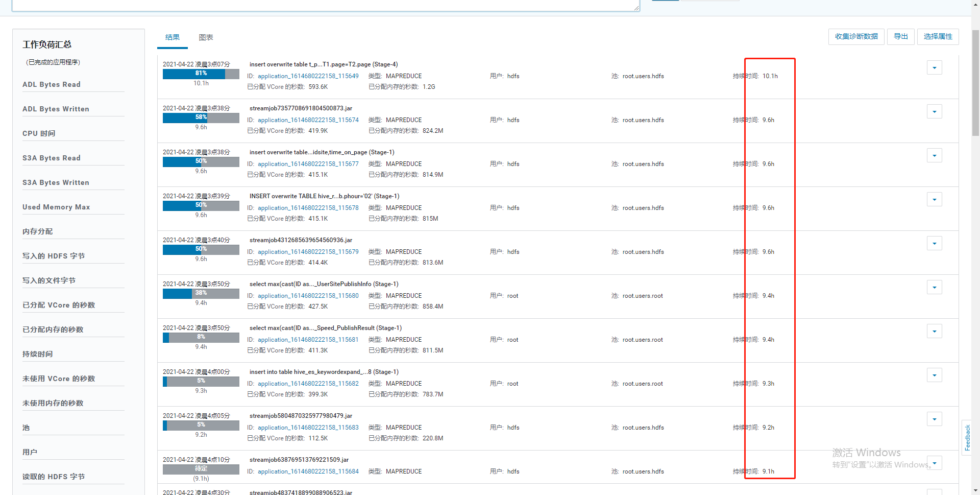Click job title streamjob4312685639654560936.jar

click(301, 240)
